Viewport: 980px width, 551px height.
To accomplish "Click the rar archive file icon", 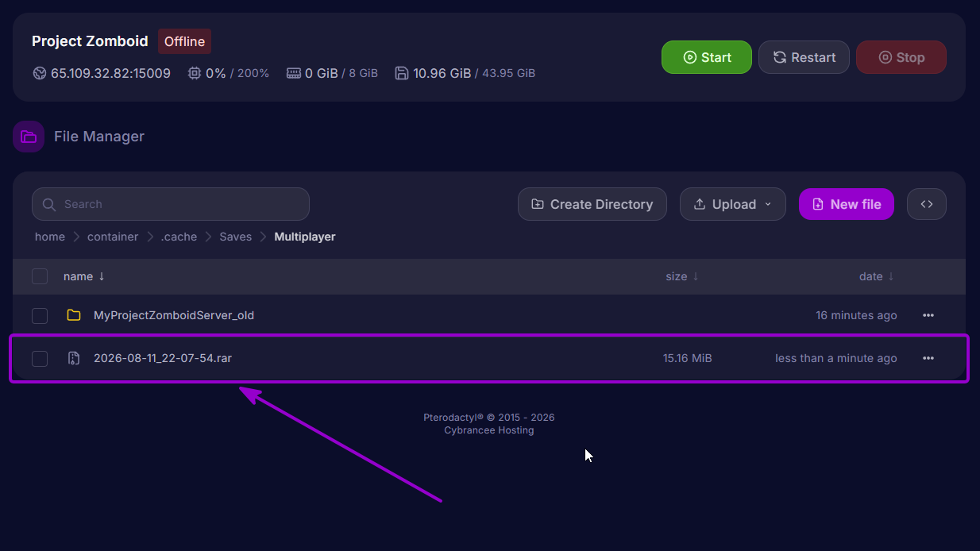I will (74, 358).
